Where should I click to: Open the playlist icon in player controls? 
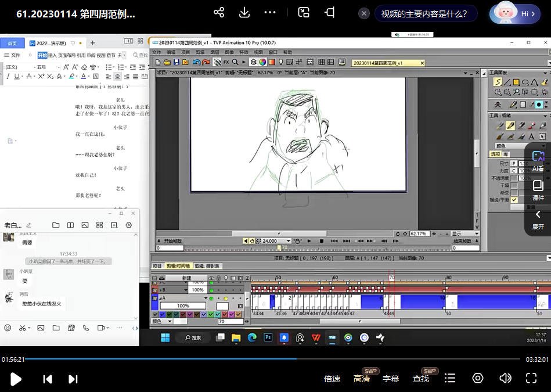[x=450, y=379]
